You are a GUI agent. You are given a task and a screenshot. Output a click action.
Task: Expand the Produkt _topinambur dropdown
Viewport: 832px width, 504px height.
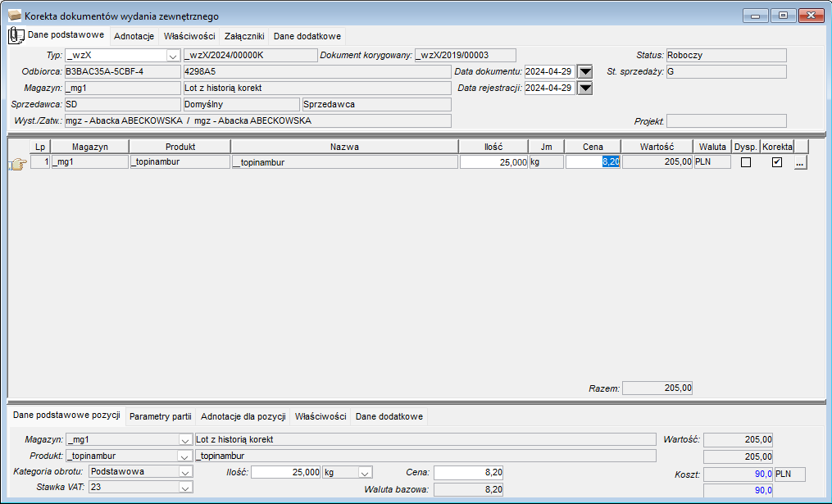[184, 456]
